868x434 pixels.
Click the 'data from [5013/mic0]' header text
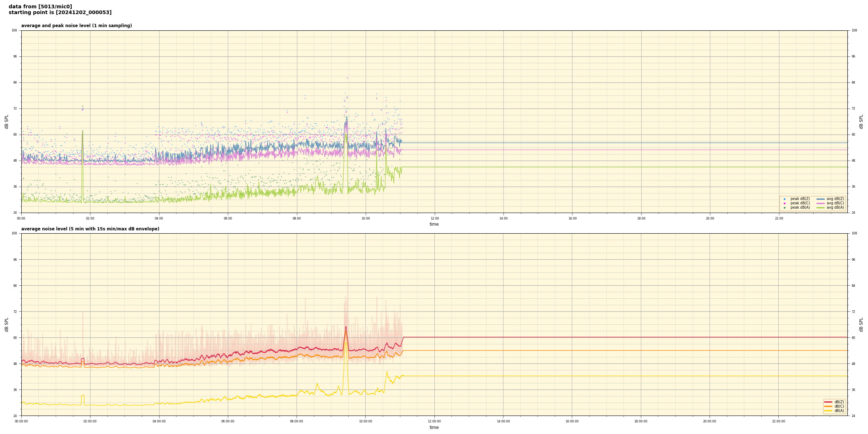40,7
